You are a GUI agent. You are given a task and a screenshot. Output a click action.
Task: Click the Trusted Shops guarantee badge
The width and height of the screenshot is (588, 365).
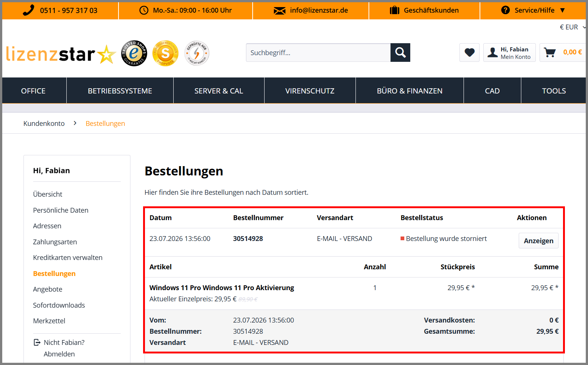click(x=134, y=53)
